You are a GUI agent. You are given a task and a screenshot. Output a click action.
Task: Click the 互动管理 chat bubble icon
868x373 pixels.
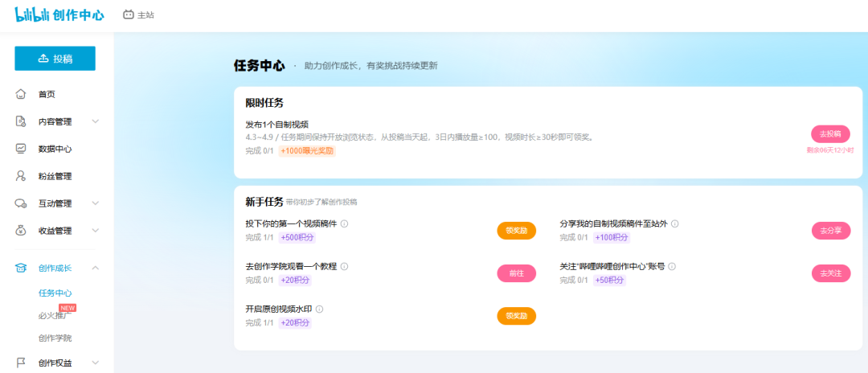point(20,203)
